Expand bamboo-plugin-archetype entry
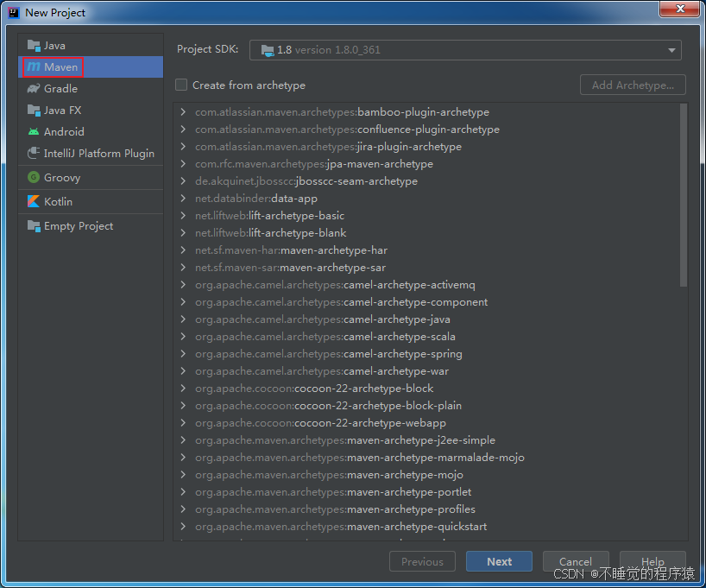 tap(183, 111)
